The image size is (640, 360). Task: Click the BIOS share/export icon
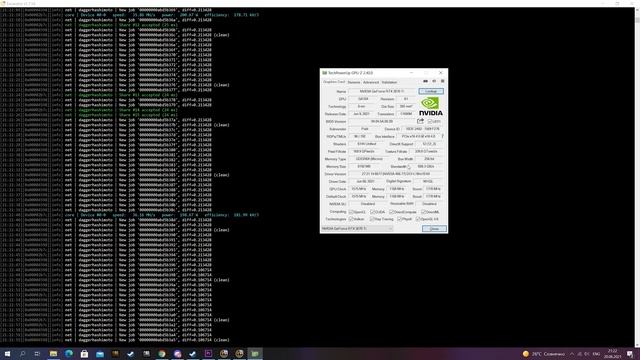coord(420,121)
